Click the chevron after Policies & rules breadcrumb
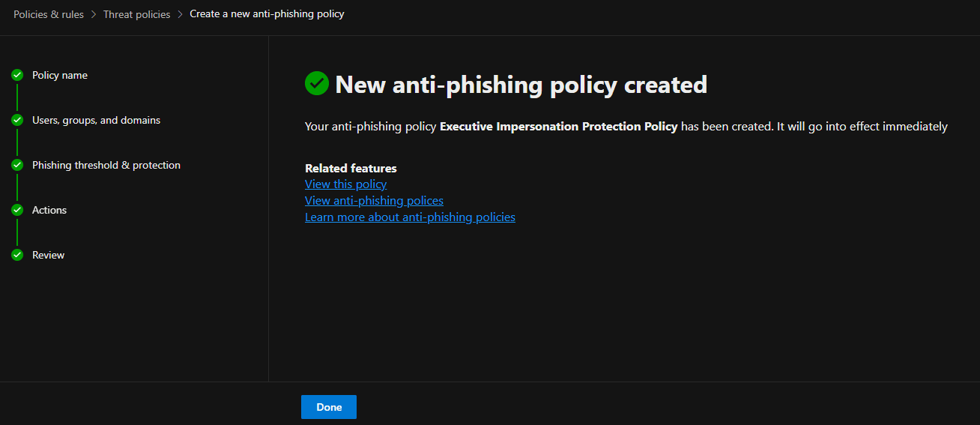This screenshot has width=980, height=425. [x=94, y=14]
